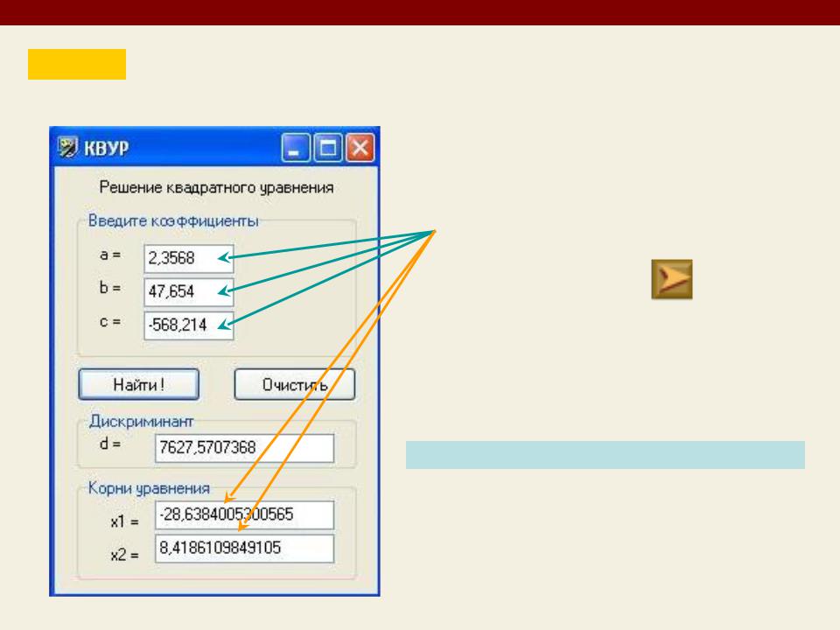Click the КВУР title bar text
This screenshot has width=840, height=630.
click(106, 148)
